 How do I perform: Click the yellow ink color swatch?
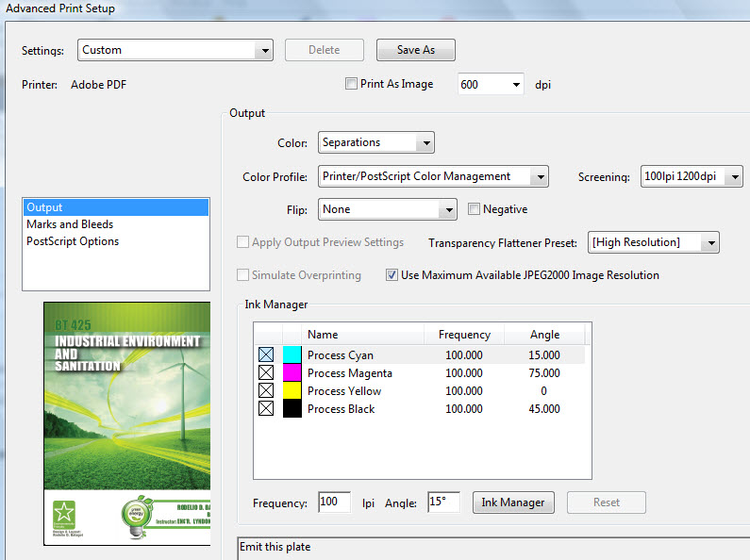(292, 390)
